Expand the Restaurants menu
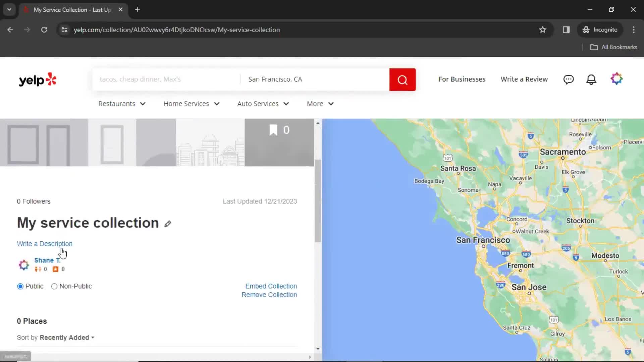 (x=122, y=104)
